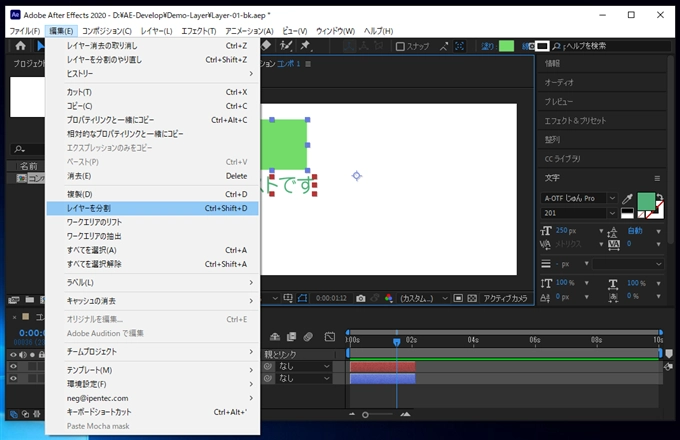Select the Puppet Pin tool
The height and width of the screenshot is (440, 680).
(305, 45)
